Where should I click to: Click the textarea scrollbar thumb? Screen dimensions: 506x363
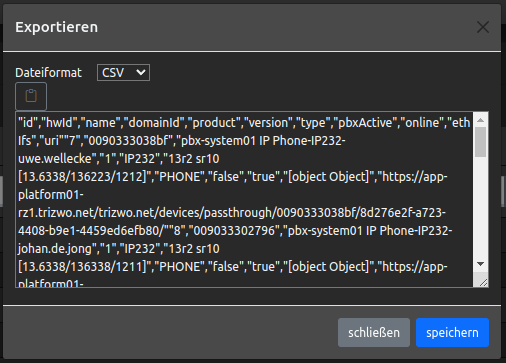coord(480,142)
